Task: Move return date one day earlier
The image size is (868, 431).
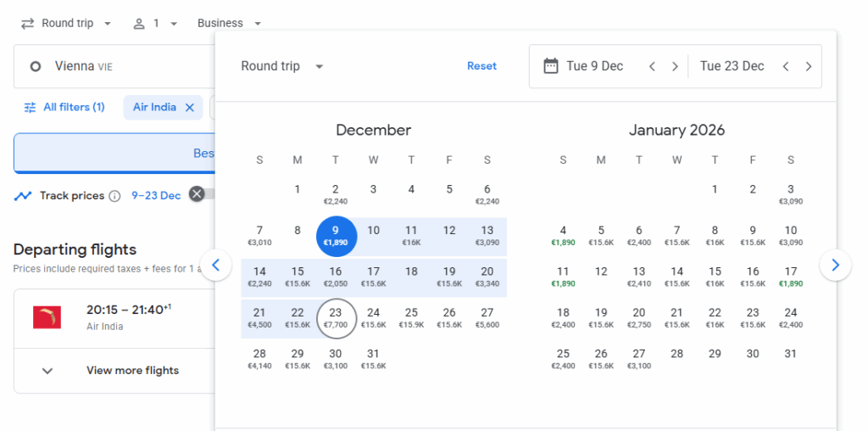Action: (786, 66)
